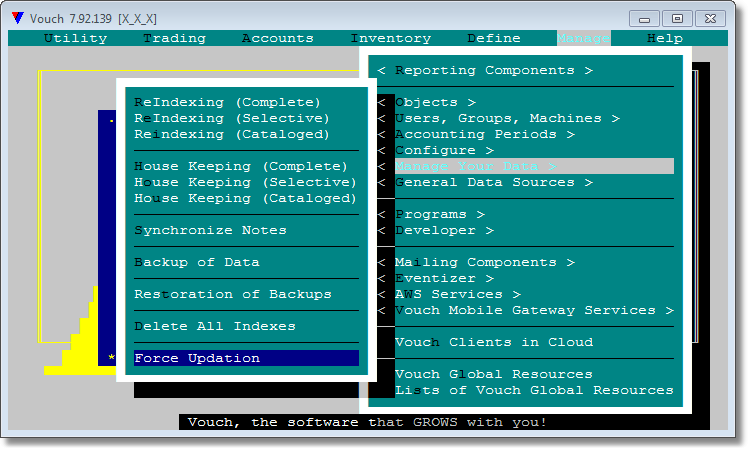Select Delete All Indexes option
Image resolution: width=748 pixels, height=450 pixels.
point(215,326)
